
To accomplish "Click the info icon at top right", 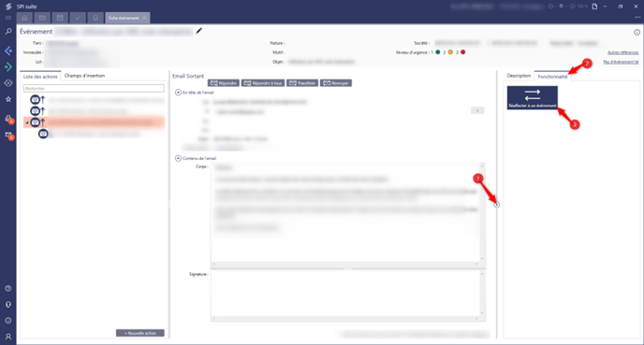I will pos(637,32).
